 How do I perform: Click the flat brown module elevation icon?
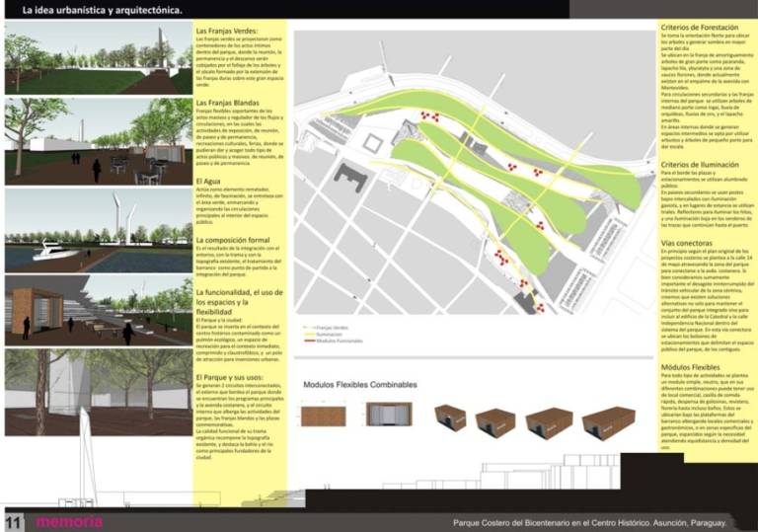(x=324, y=415)
